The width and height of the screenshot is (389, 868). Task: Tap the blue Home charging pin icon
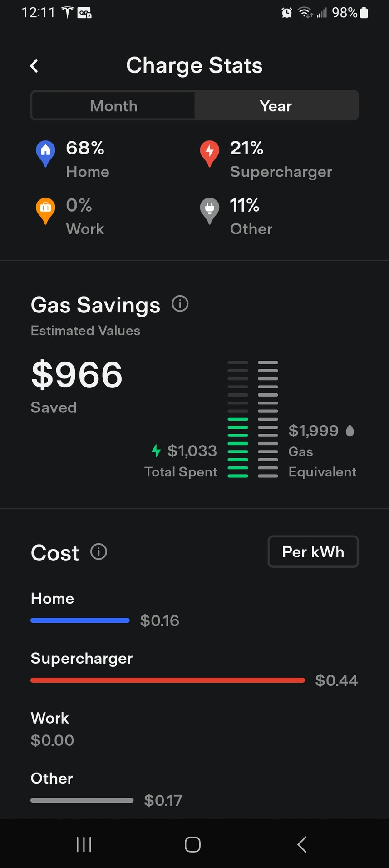click(45, 153)
